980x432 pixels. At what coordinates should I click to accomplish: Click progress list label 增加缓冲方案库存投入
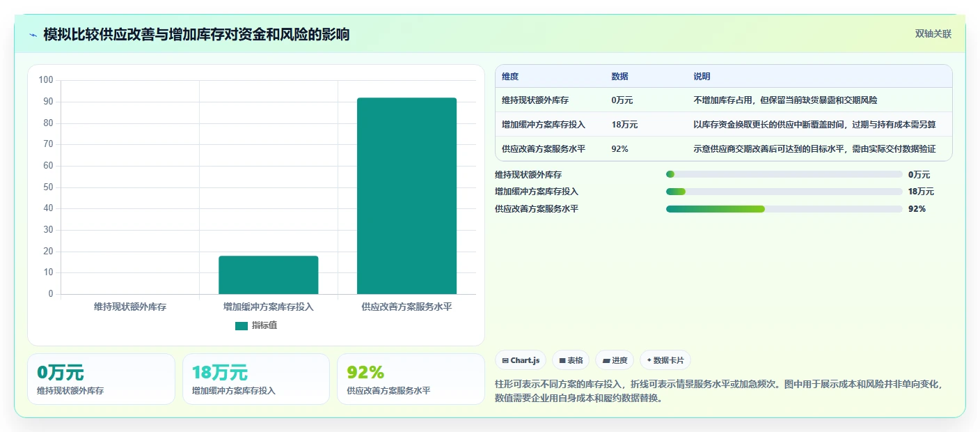tap(537, 192)
